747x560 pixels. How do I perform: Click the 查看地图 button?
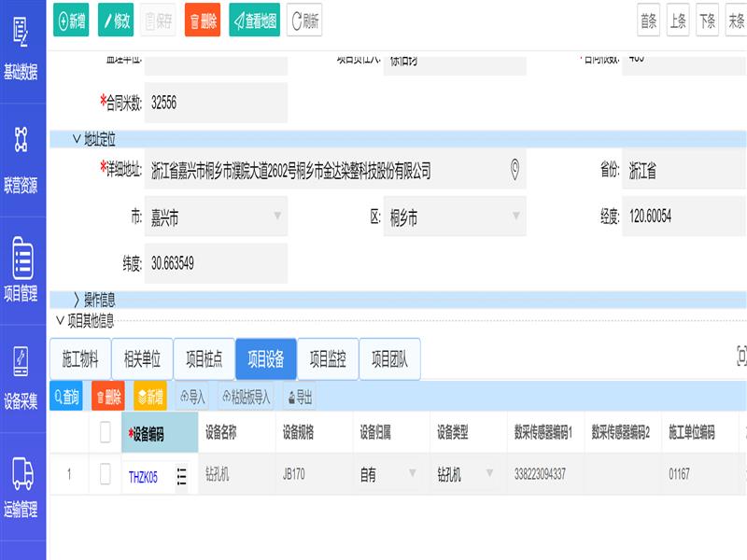[x=254, y=21]
